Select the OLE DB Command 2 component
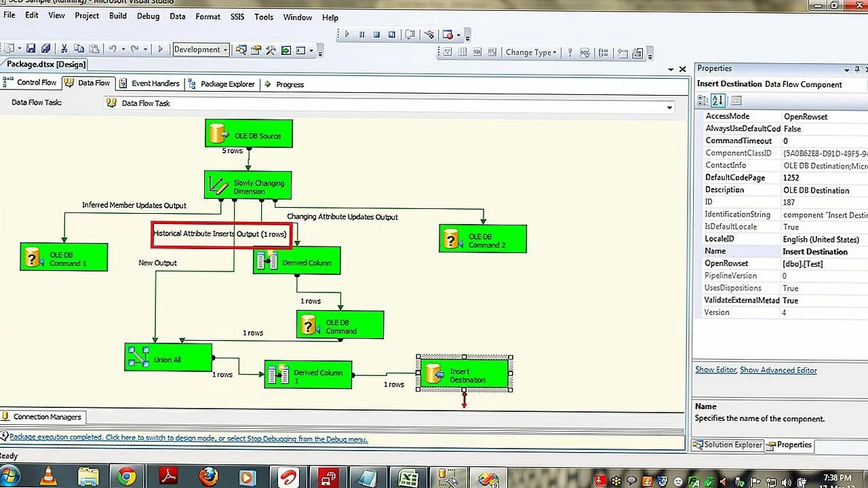Viewport: 868px width, 488px height. pyautogui.click(x=483, y=239)
